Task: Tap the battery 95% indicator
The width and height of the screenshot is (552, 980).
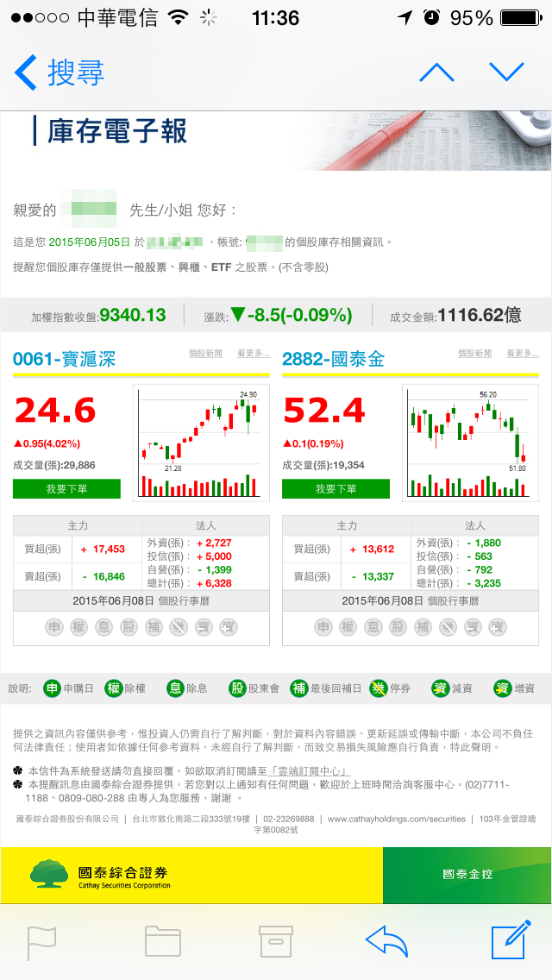Action: point(496,18)
